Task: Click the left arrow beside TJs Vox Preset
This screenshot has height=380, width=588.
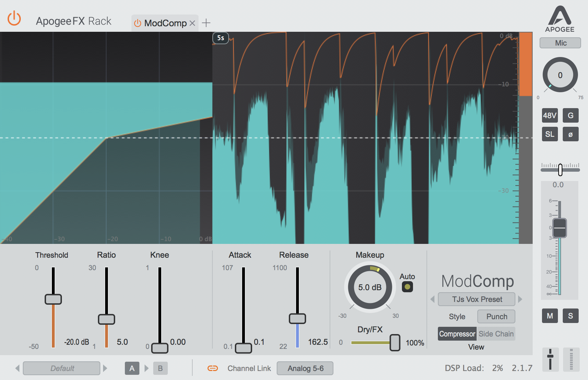Action: pyautogui.click(x=432, y=299)
